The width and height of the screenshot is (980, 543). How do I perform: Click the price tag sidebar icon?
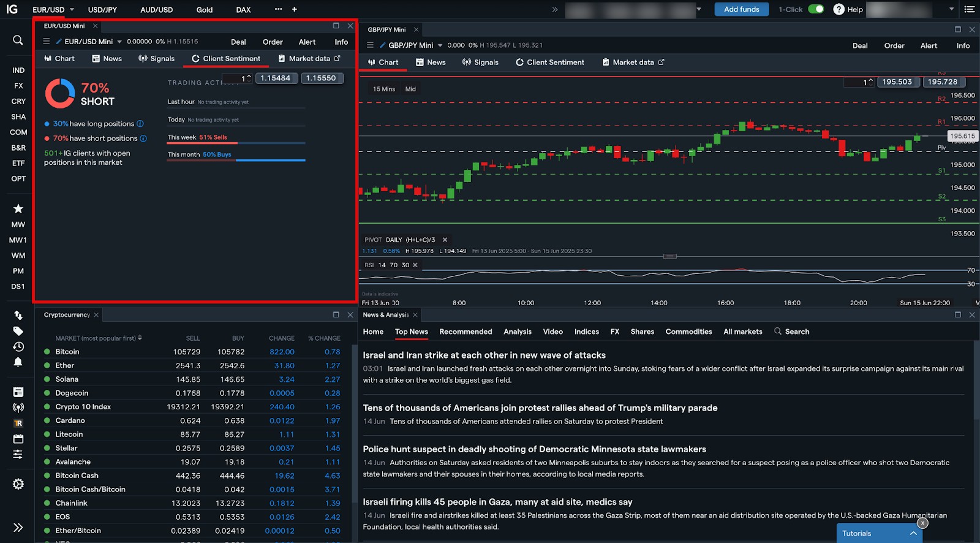pyautogui.click(x=18, y=331)
